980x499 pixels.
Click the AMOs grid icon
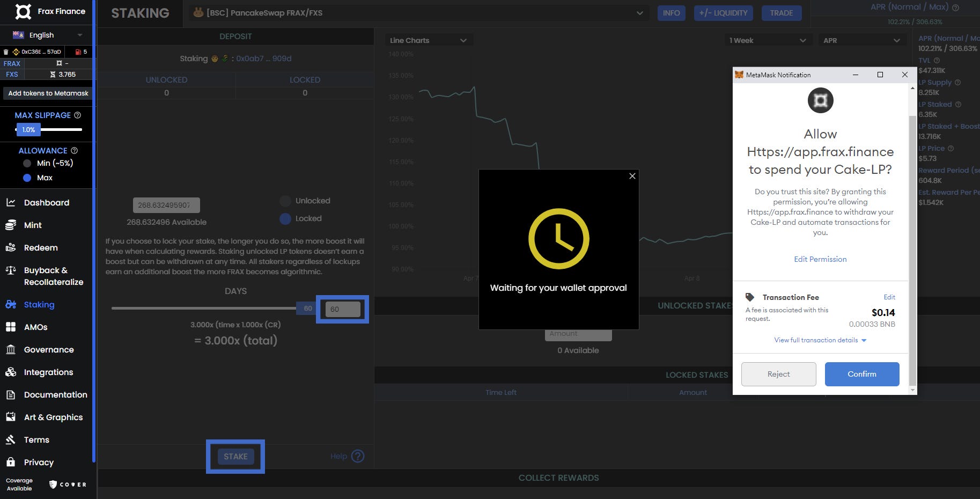pyautogui.click(x=11, y=327)
